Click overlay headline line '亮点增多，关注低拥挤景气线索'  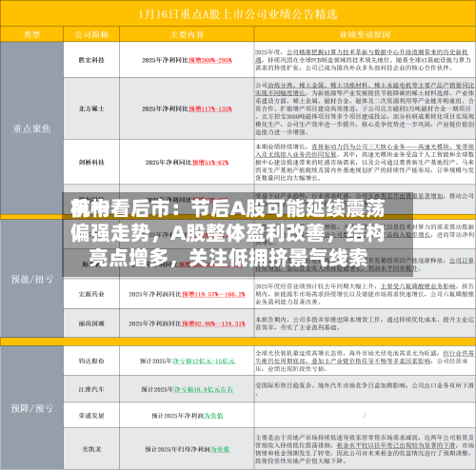pyautogui.click(x=228, y=258)
